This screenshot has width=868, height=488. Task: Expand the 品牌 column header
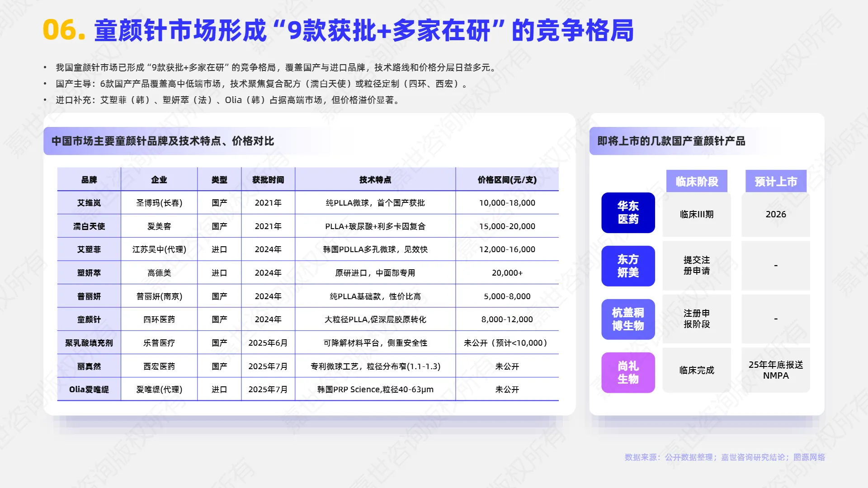[x=89, y=179]
